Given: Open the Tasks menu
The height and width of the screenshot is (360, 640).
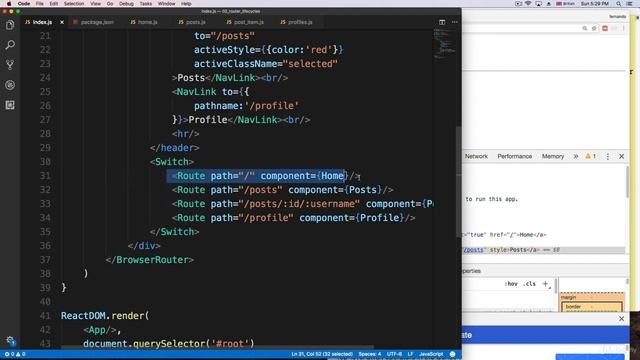Looking at the screenshot, I should tap(146, 4).
